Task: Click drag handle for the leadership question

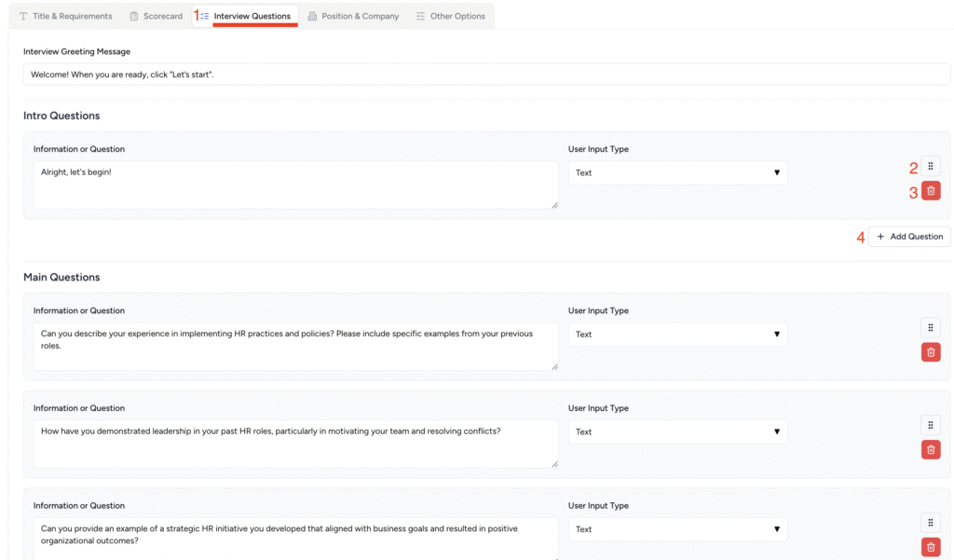Action: pos(931,425)
